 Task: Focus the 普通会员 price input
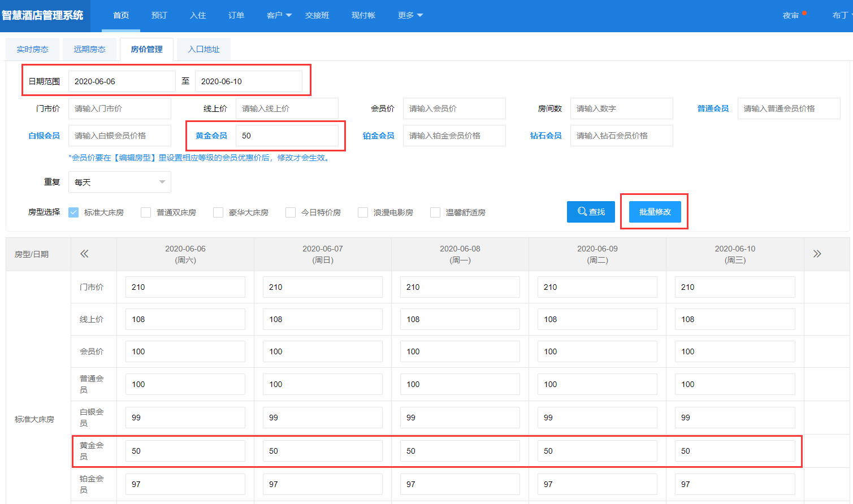pyautogui.click(x=789, y=108)
